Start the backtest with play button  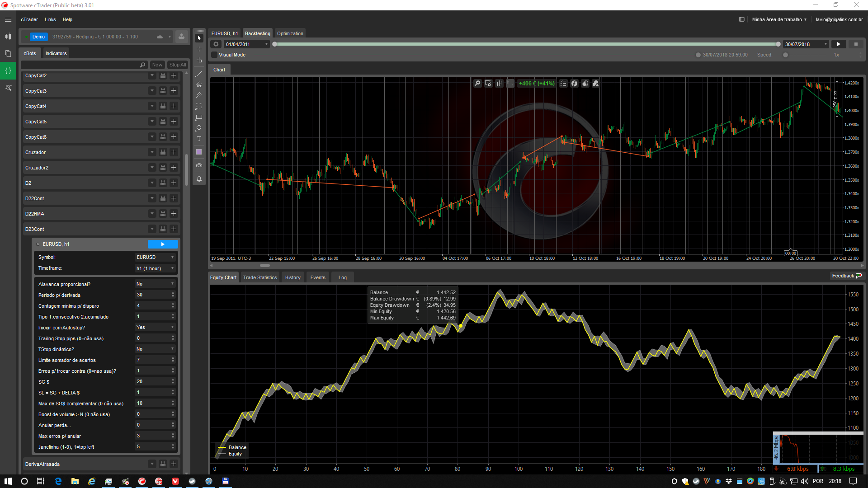(839, 44)
